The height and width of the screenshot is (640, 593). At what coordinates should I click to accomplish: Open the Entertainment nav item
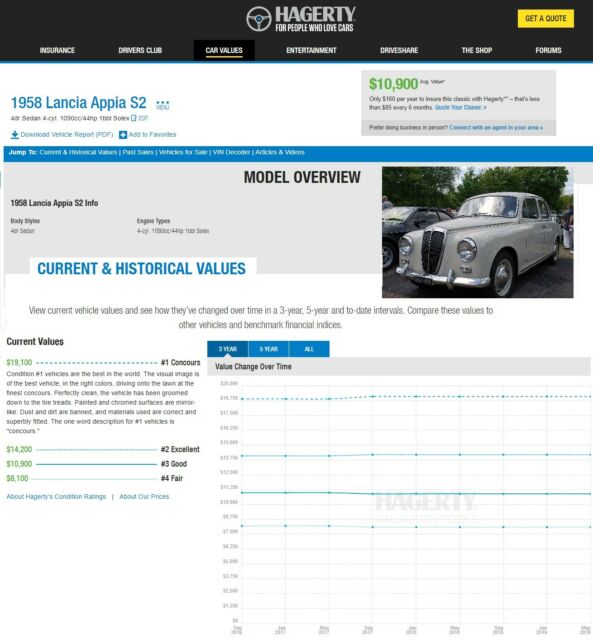coord(311,50)
